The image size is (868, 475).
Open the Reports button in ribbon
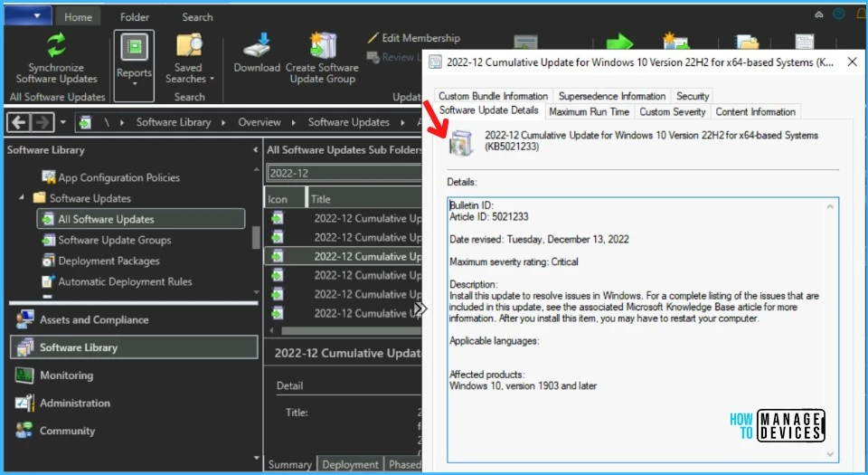(134, 66)
